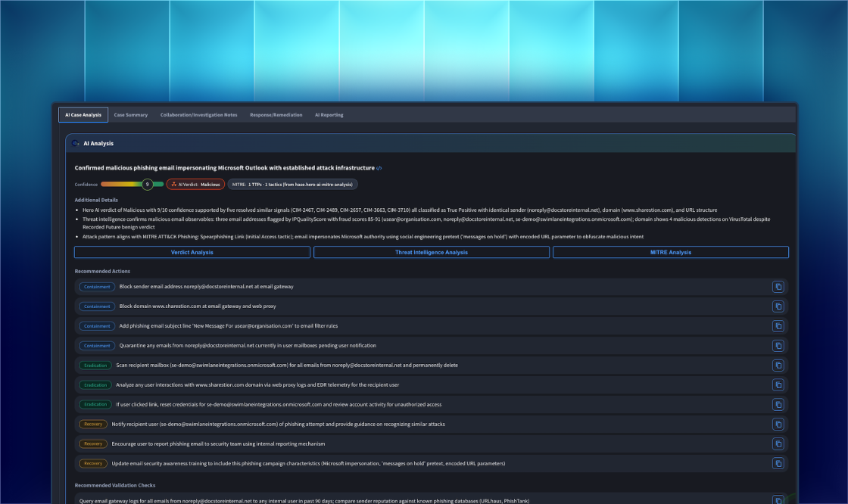Select the Containment badge on the first action
Image resolution: width=848 pixels, height=504 pixels.
point(96,286)
